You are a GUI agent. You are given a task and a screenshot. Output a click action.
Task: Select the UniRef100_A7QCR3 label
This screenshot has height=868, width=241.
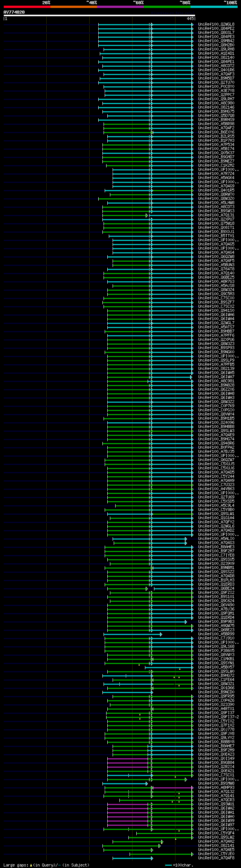point(216,800)
